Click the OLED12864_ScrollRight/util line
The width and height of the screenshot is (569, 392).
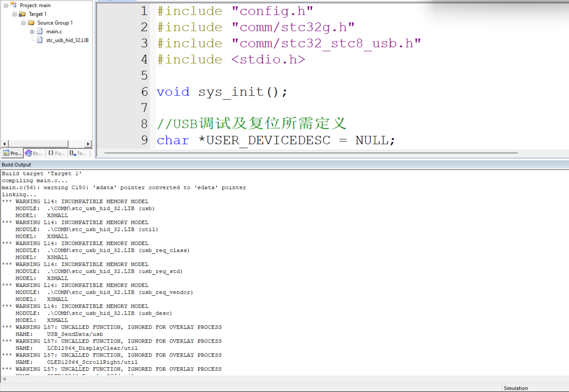point(77,362)
